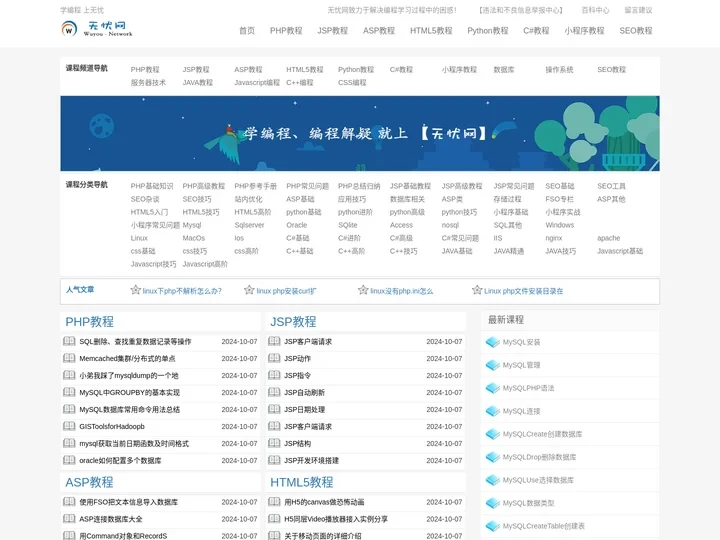Open HTML5教程 in the top navigation bar
This screenshot has height=540, width=720.
pos(431,30)
